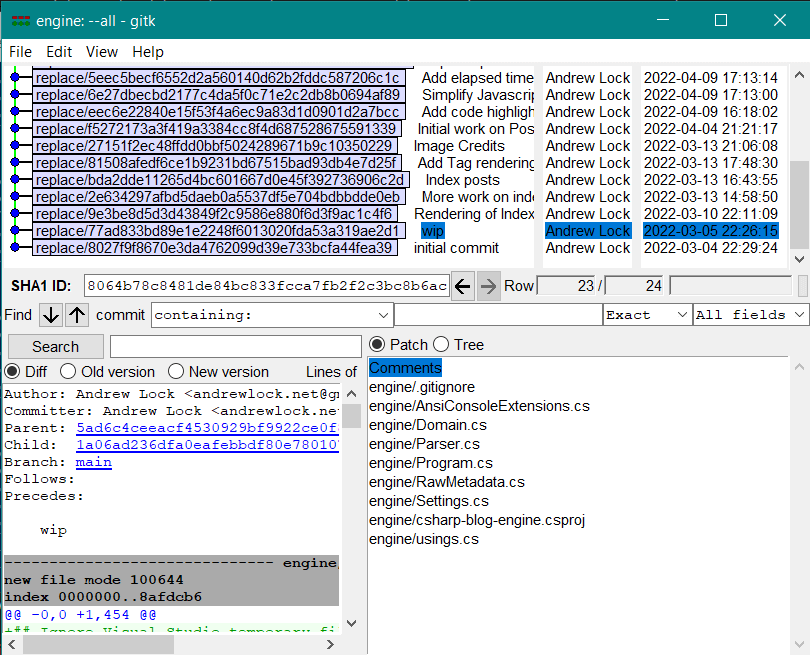Click up arrow of file list scrollbar
The image size is (810, 655).
point(799,367)
